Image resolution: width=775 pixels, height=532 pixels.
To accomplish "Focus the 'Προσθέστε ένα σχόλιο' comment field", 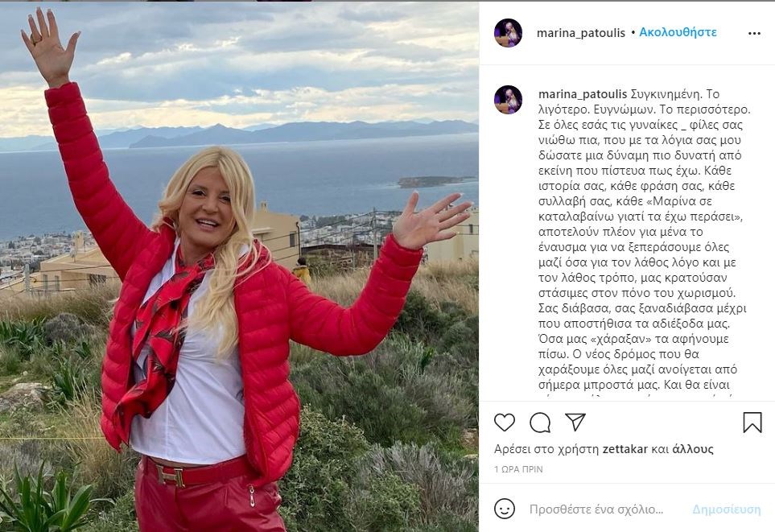I will (596, 509).
